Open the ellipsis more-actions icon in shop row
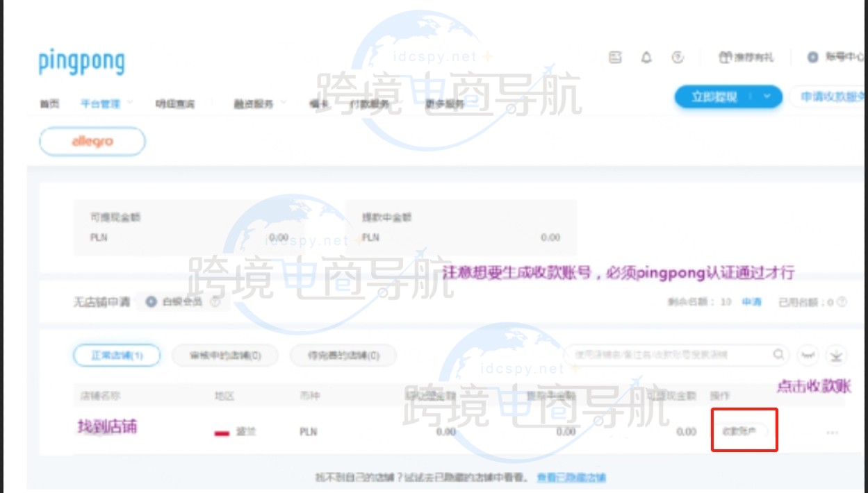The width and height of the screenshot is (868, 493). (x=834, y=432)
